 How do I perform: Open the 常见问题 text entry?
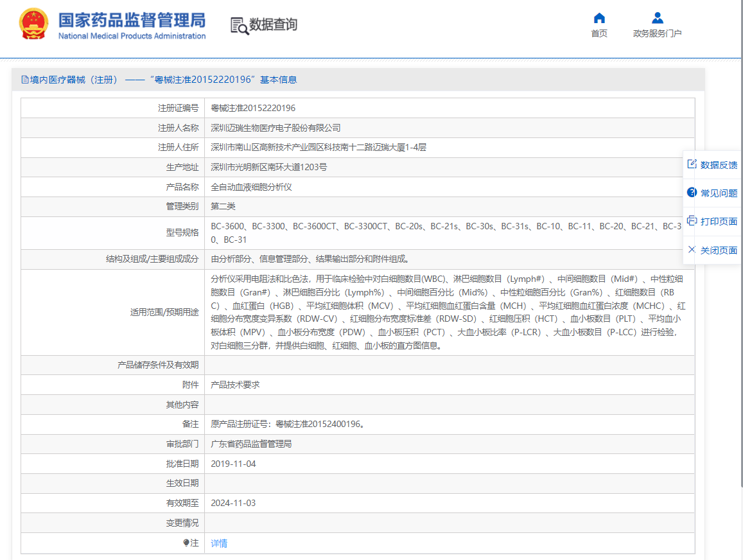[719, 193]
